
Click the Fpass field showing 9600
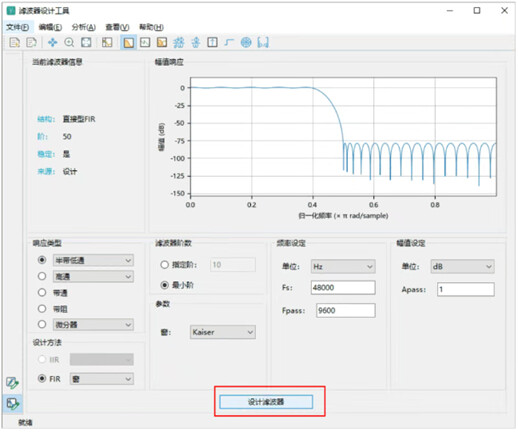tap(345, 310)
